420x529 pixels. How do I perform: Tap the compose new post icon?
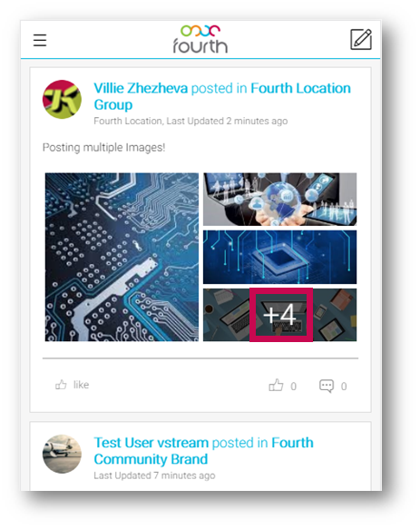pyautogui.click(x=361, y=40)
